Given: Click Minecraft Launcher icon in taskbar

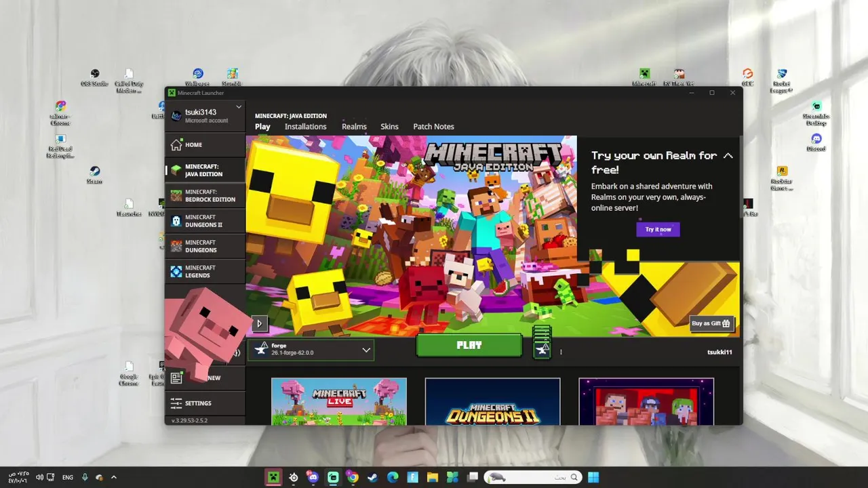Looking at the screenshot, I should click(273, 477).
